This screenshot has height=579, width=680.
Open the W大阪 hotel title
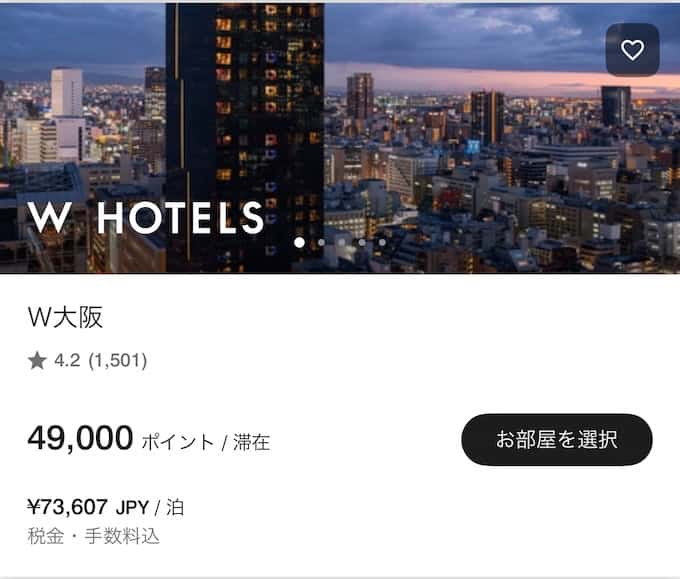pos(65,317)
